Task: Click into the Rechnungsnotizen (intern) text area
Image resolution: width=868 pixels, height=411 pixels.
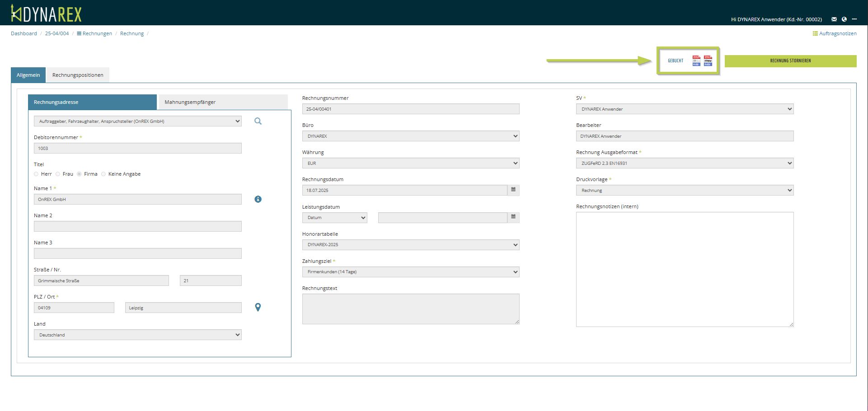Action: pos(684,269)
